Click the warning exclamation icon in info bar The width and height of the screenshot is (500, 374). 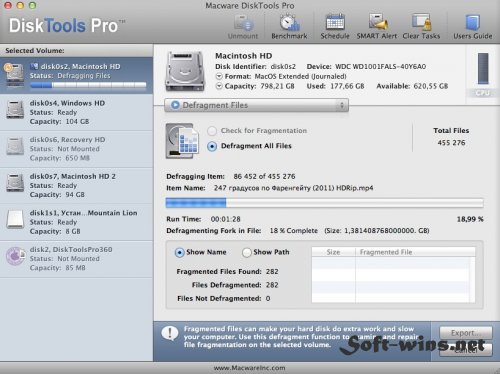tap(170, 333)
